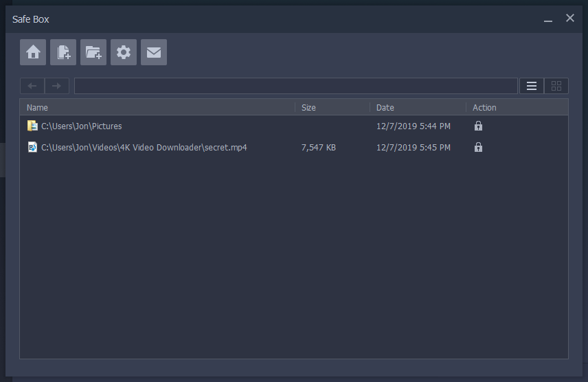Switch to grid thumbnail view
Screen dimensions: 588x382
click(x=556, y=86)
